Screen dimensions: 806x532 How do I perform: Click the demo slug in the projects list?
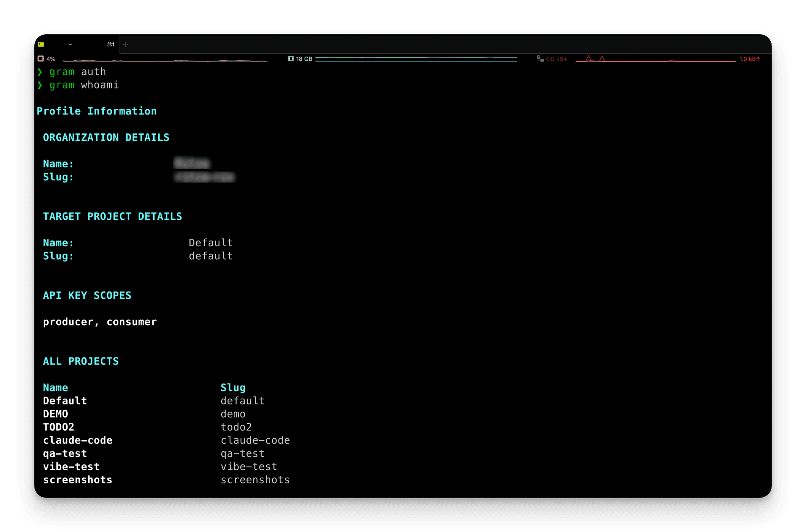point(233,414)
